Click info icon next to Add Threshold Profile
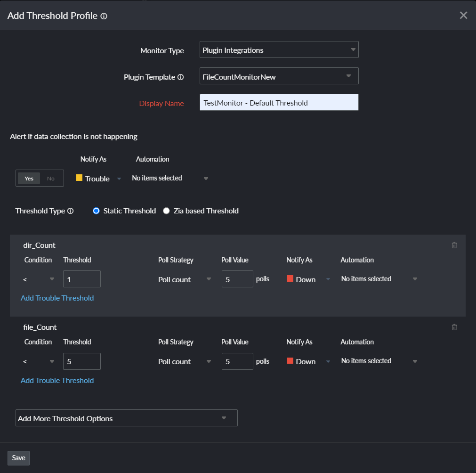 coord(104,16)
